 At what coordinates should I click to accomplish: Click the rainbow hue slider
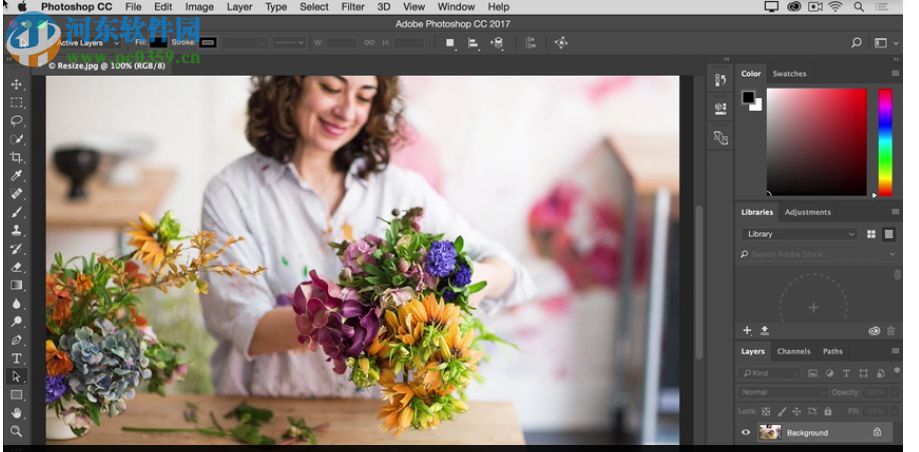885,142
